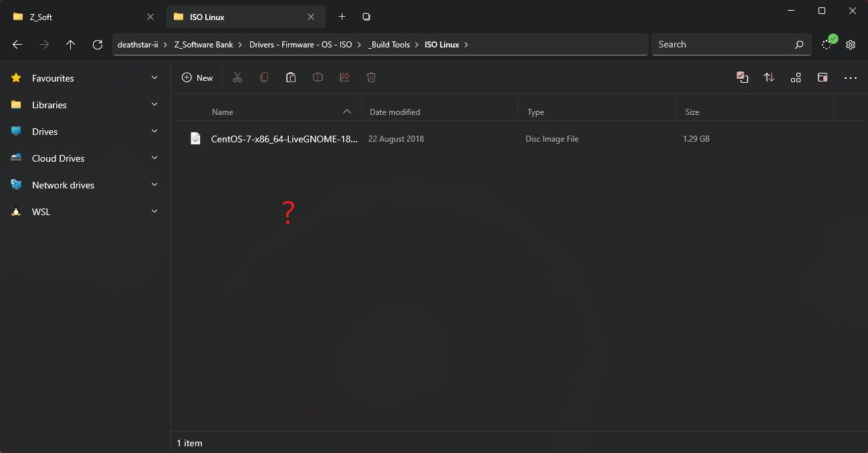Open the layout view options icon

point(796,78)
